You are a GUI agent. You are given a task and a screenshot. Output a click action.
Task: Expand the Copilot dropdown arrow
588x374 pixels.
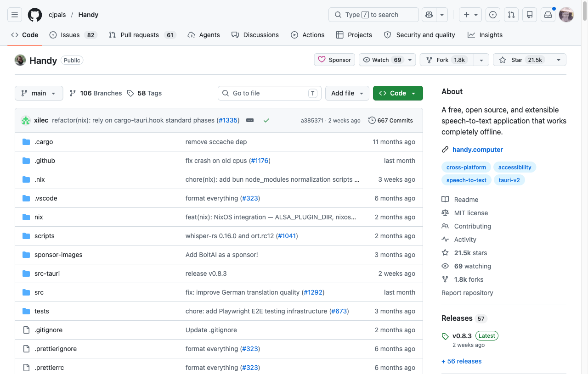(x=442, y=15)
